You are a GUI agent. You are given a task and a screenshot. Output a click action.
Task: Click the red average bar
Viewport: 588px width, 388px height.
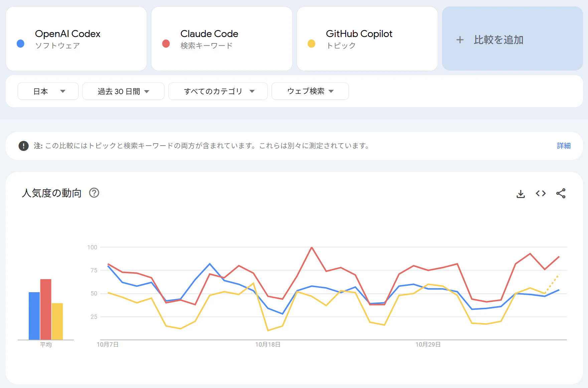click(x=46, y=310)
